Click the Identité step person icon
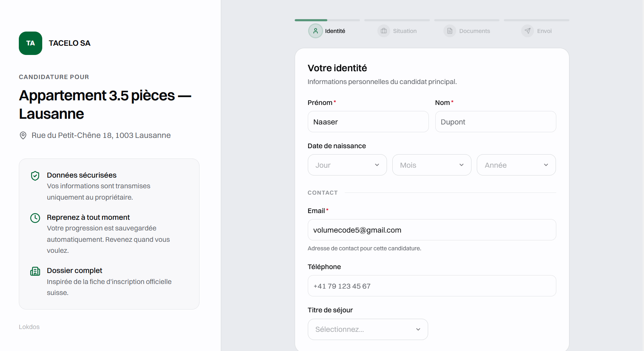644x351 pixels. 315,31
